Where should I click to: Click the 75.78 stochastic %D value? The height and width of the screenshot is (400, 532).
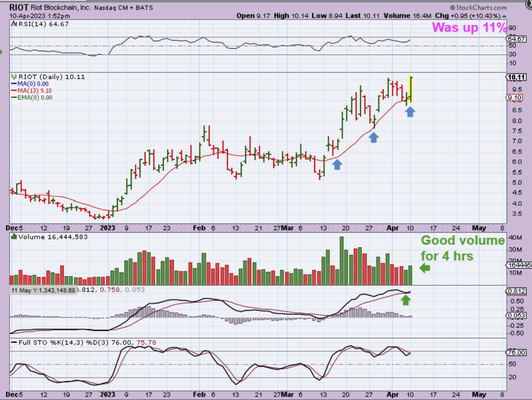[x=146, y=343]
